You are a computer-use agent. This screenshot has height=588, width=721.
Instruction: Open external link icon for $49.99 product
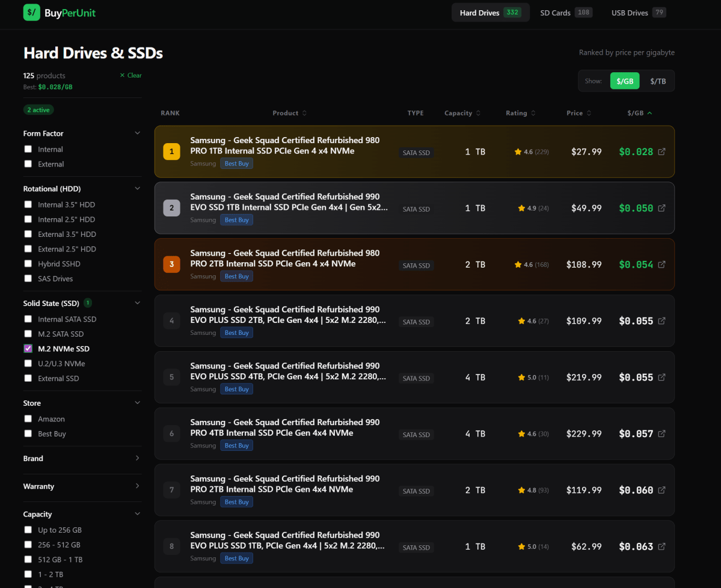click(x=661, y=209)
